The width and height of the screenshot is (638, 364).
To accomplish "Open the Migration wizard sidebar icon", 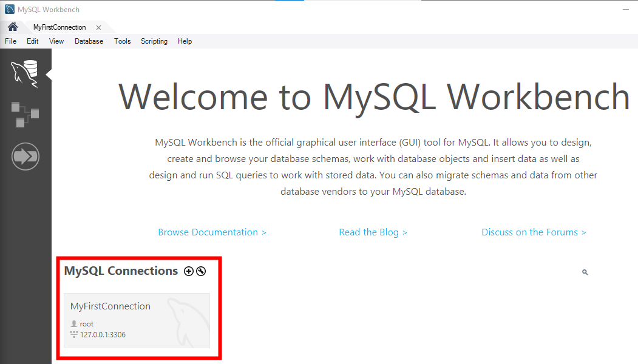I will (25, 156).
